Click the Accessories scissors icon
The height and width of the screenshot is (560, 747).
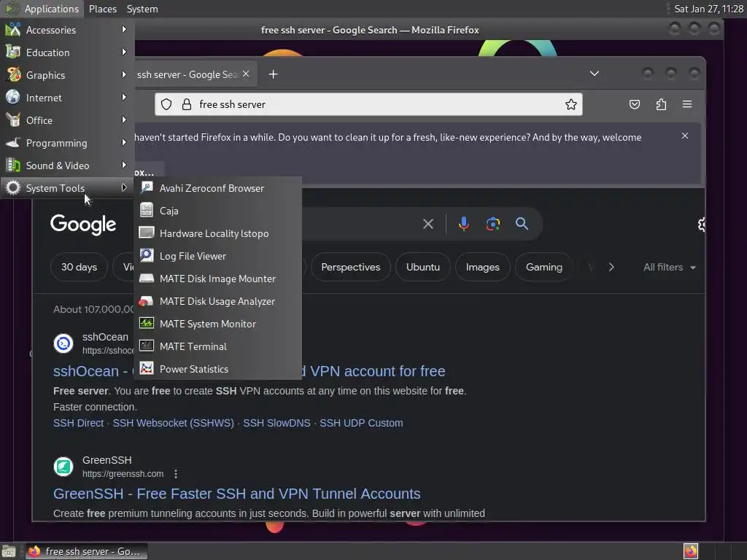(13, 29)
